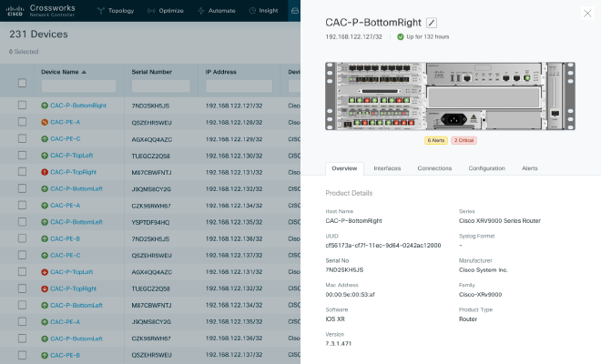Click the green status icon at 192.168.122.127/32
The height and width of the screenshot is (364, 601).
(45, 106)
